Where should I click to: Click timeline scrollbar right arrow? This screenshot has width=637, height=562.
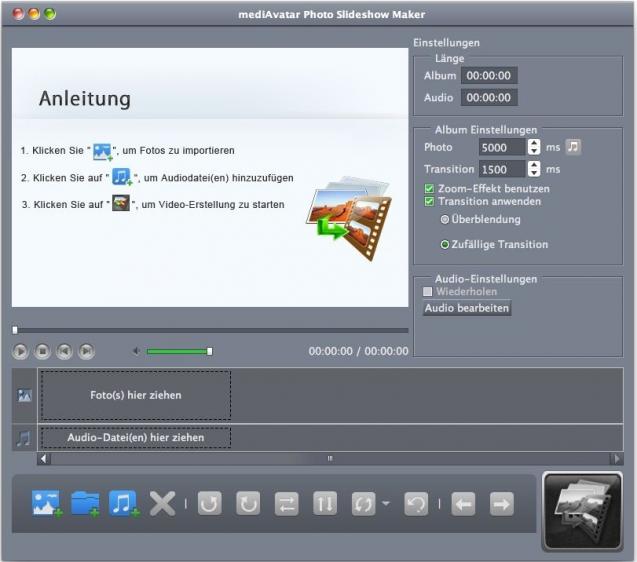617,459
